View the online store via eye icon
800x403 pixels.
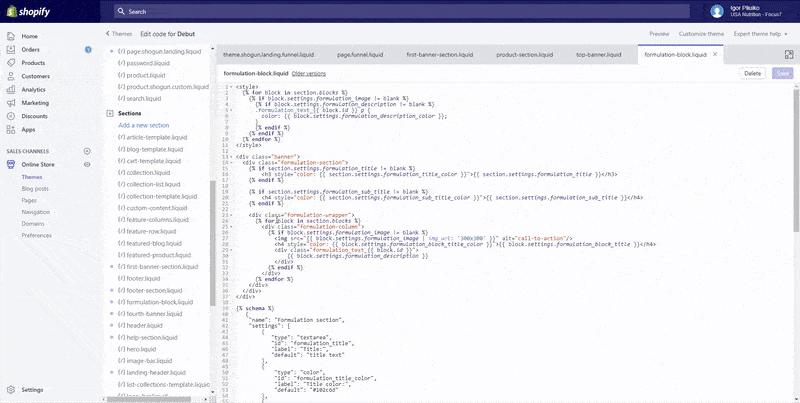87,164
